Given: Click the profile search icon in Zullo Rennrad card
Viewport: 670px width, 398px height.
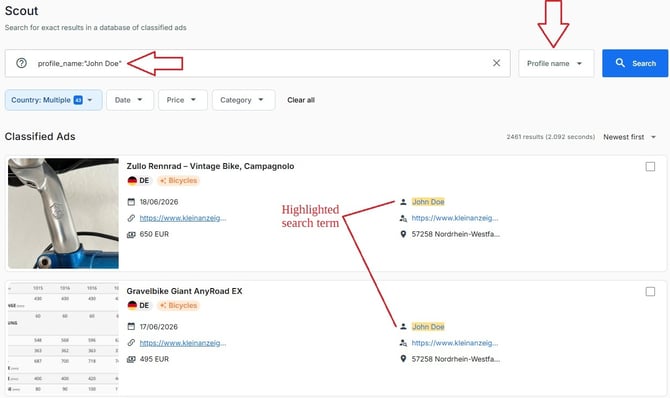Looking at the screenshot, I should point(403,218).
